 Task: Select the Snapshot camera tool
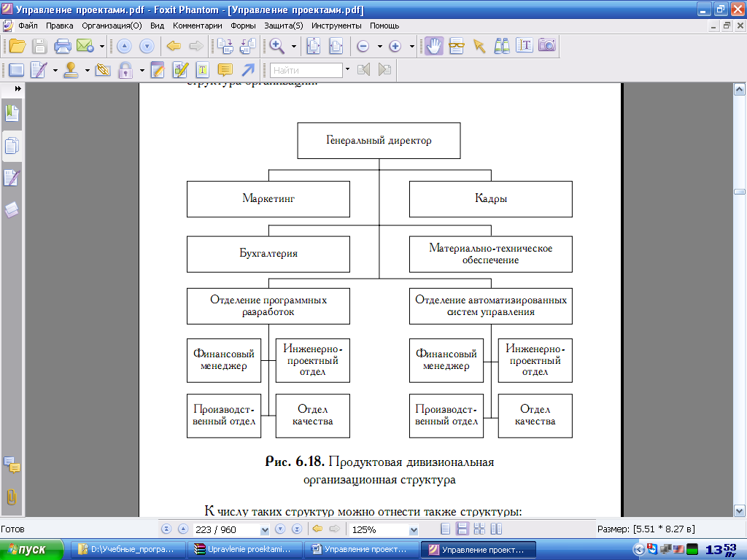click(x=547, y=45)
